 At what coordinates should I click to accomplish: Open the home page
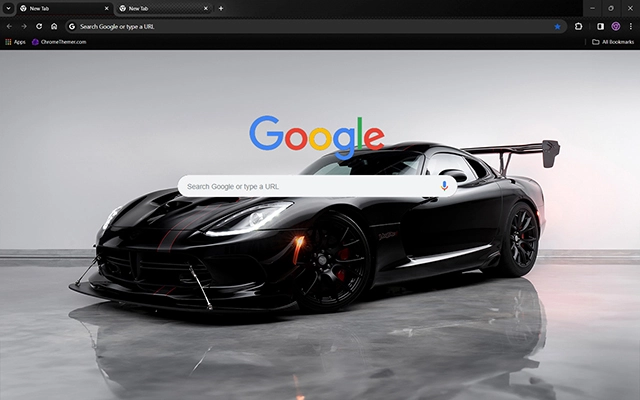(x=54, y=27)
